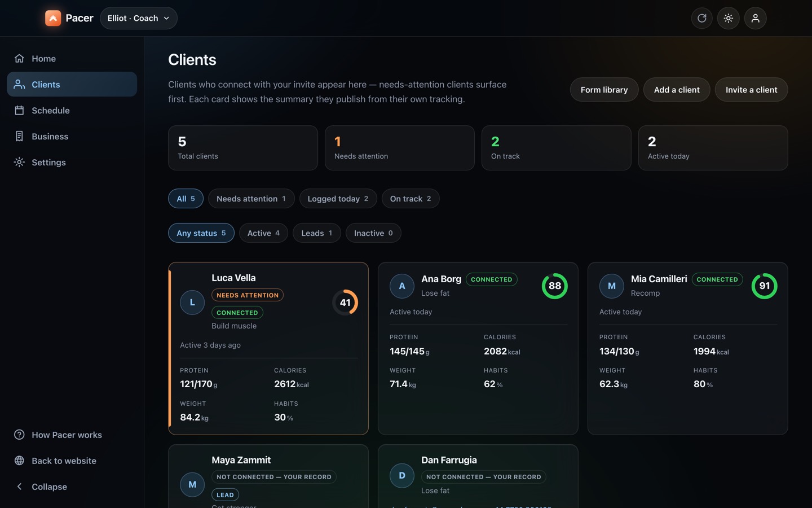Click Luca Vella's score ring 41
The image size is (812, 508).
(345, 302)
